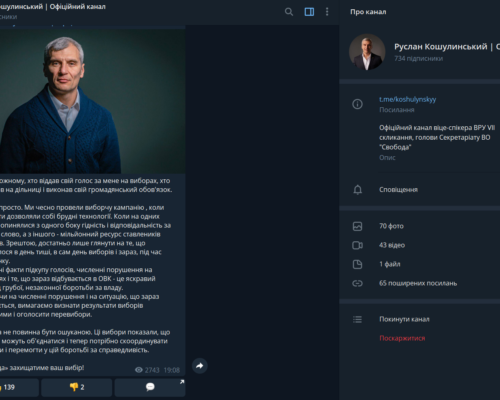Image resolution: width=500 pixels, height=400 pixels.
Task: Open search in channel
Action: [289, 12]
